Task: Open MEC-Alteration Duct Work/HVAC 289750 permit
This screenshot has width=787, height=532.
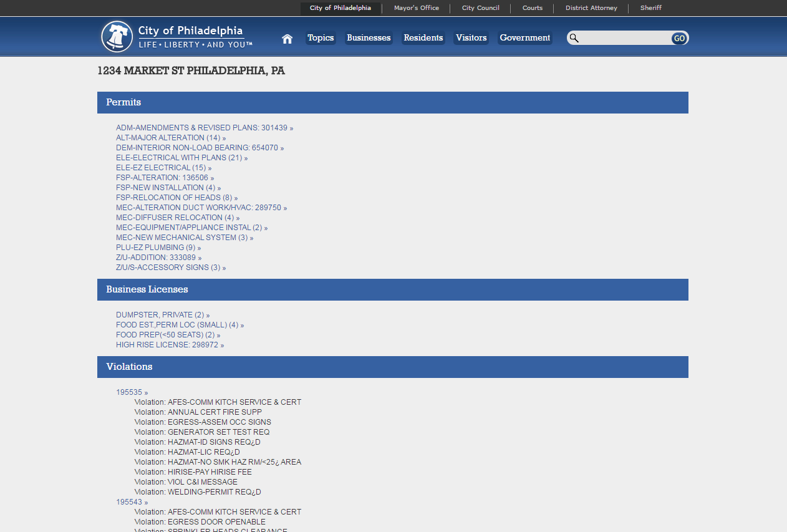Action: point(201,208)
